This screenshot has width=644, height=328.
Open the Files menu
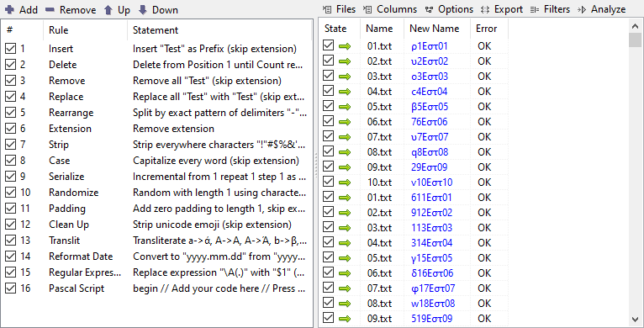pyautogui.click(x=340, y=9)
